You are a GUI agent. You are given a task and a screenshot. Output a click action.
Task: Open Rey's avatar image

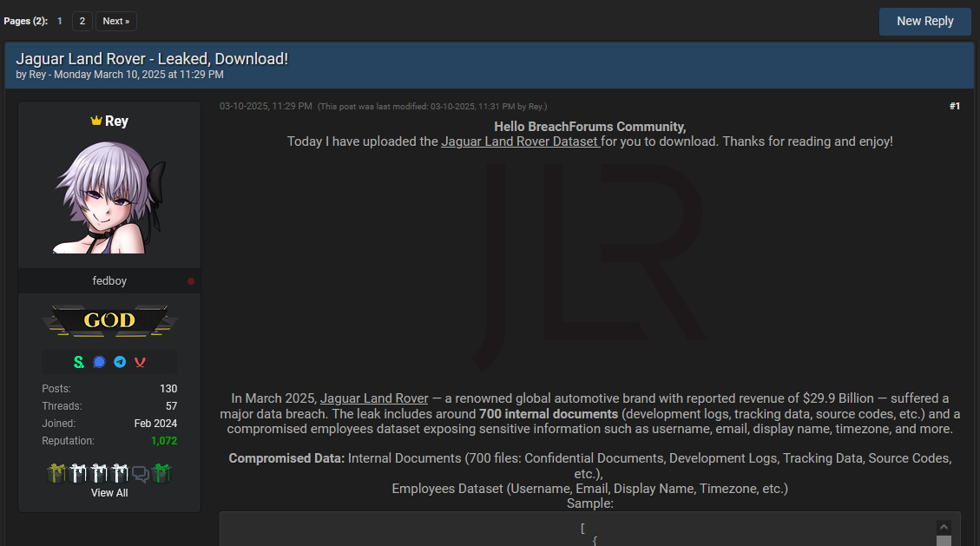pyautogui.click(x=109, y=196)
